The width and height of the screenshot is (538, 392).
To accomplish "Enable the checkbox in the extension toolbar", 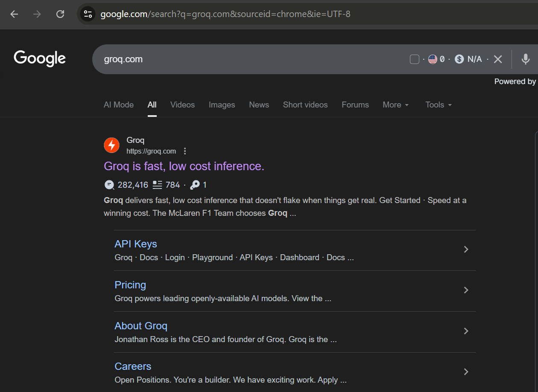I will click(414, 59).
